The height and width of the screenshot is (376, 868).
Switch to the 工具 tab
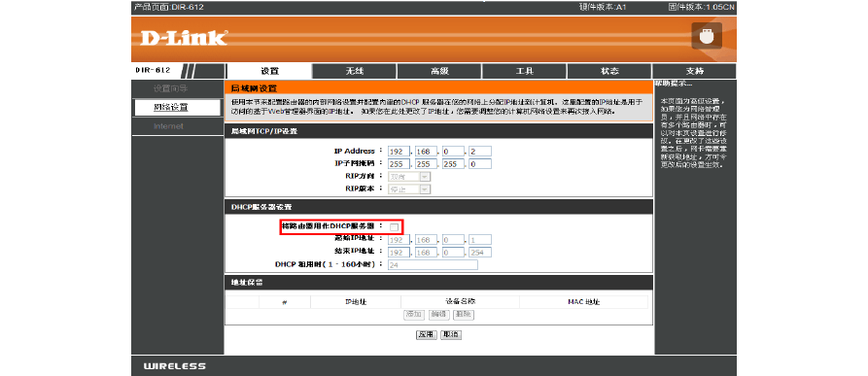tap(524, 71)
